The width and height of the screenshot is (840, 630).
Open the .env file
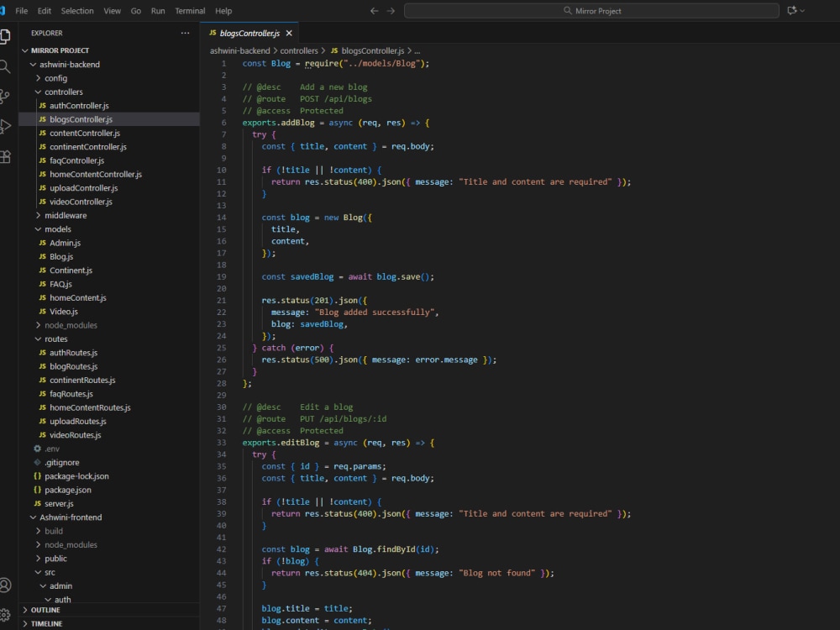point(109,449)
